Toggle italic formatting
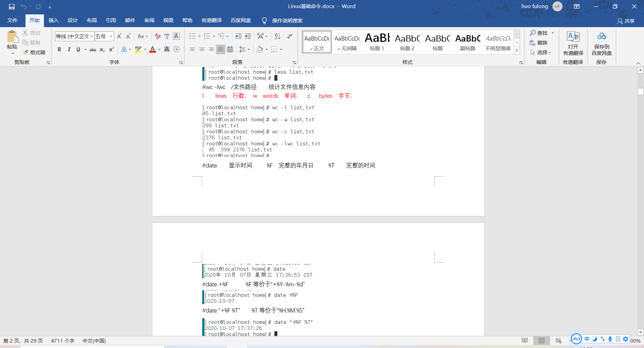 click(x=69, y=50)
